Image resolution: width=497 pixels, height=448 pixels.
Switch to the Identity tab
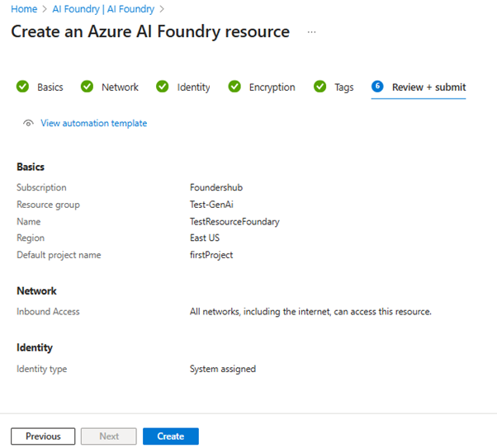(193, 87)
